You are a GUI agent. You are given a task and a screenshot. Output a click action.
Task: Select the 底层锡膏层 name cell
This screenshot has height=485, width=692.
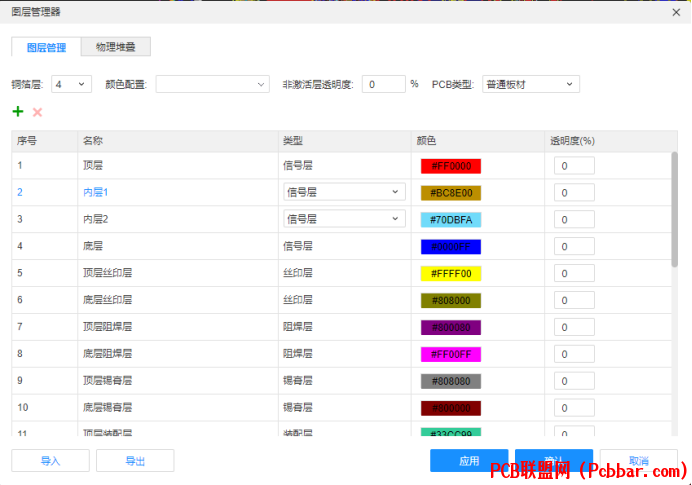pyautogui.click(x=178, y=408)
